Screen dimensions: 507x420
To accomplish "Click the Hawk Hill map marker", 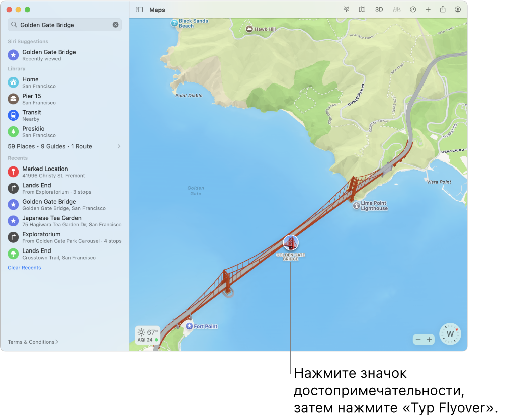I will [x=249, y=29].
